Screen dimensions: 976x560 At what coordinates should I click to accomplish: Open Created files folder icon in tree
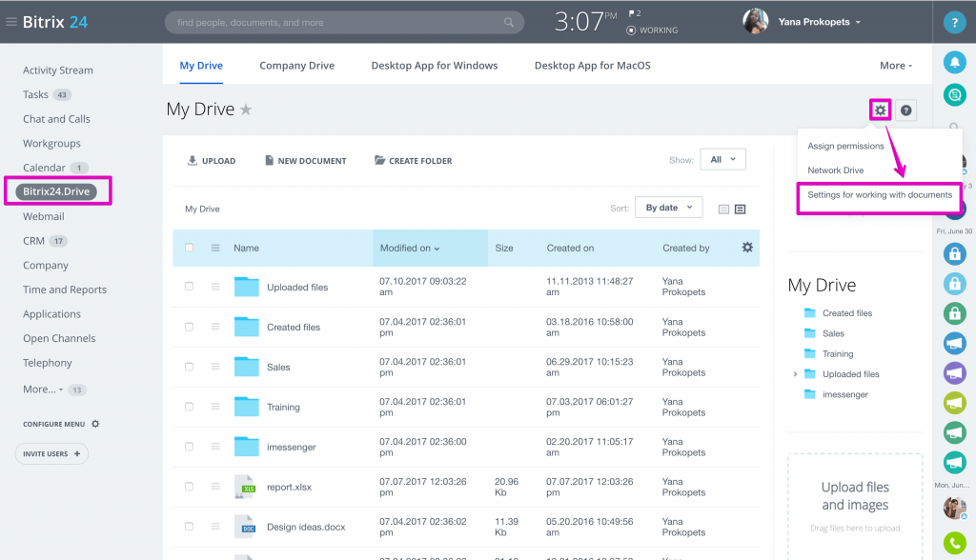click(810, 313)
